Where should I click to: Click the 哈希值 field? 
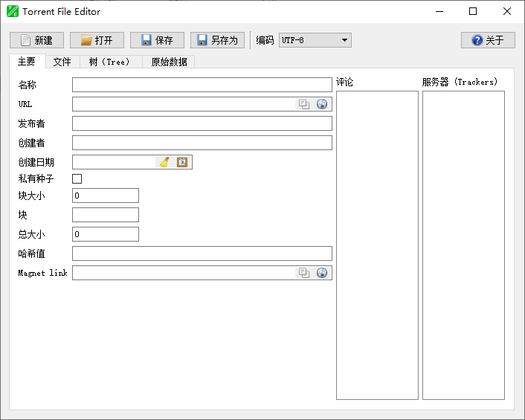[x=202, y=253]
